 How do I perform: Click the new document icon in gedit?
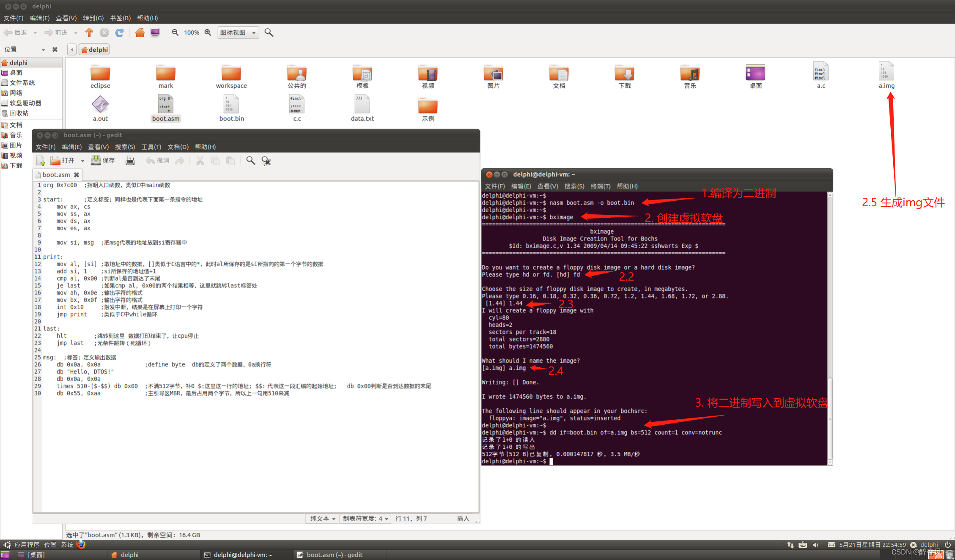coord(41,161)
